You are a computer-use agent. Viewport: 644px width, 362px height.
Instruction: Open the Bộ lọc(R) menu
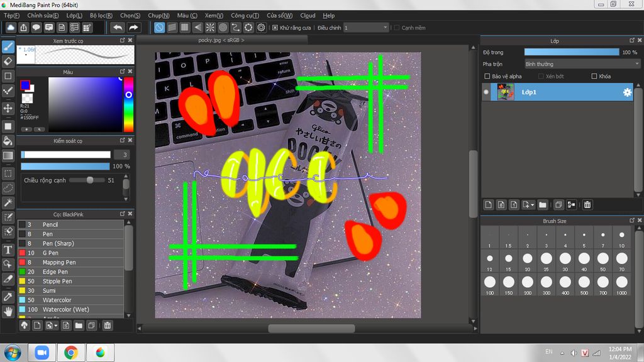pyautogui.click(x=101, y=15)
